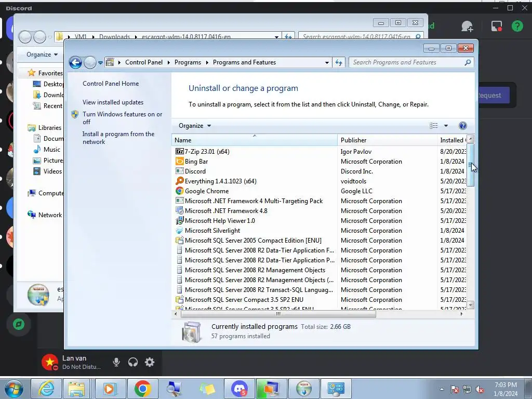Select the Discord program entry
532x399 pixels.
point(195,171)
